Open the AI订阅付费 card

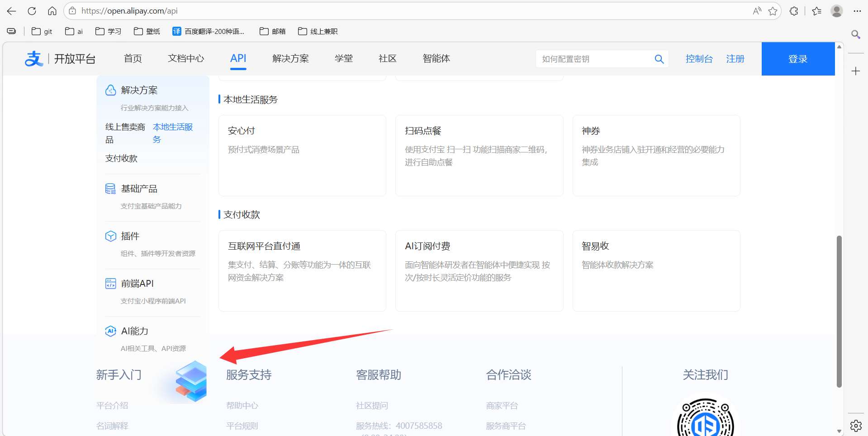coord(479,271)
